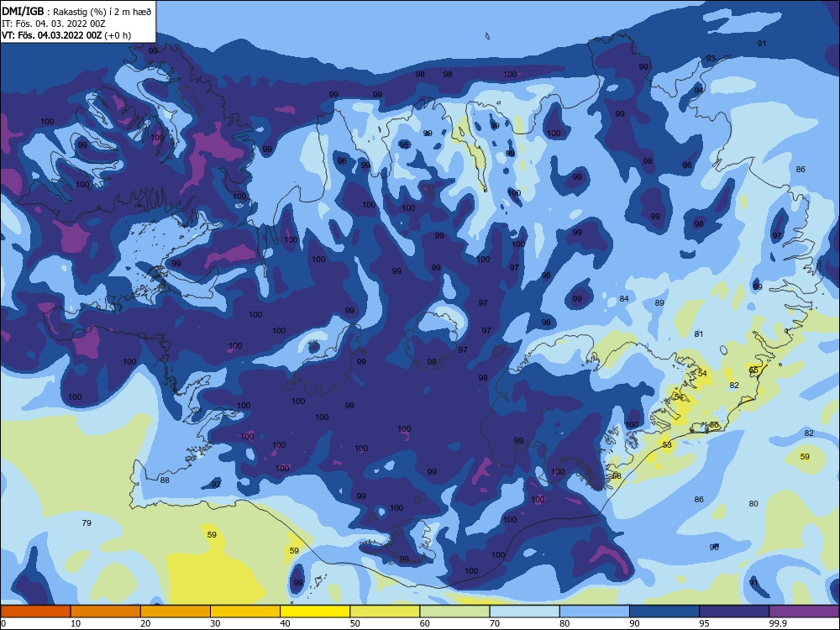Click the map value '53'
The image size is (840, 630).
667,444
